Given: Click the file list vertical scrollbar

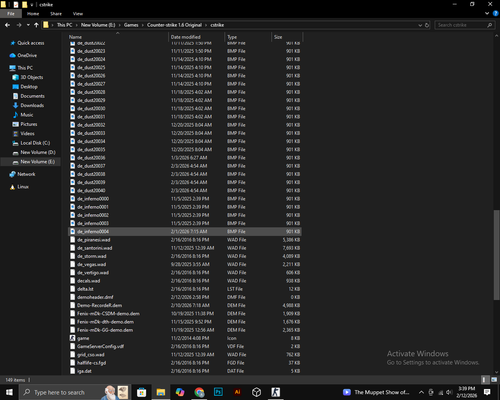Looking at the screenshot, I should click(496, 255).
